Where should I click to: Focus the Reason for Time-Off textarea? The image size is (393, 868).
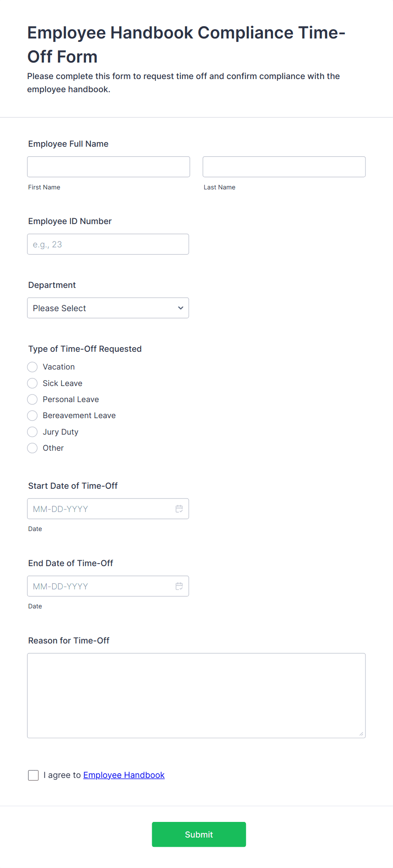(196, 695)
